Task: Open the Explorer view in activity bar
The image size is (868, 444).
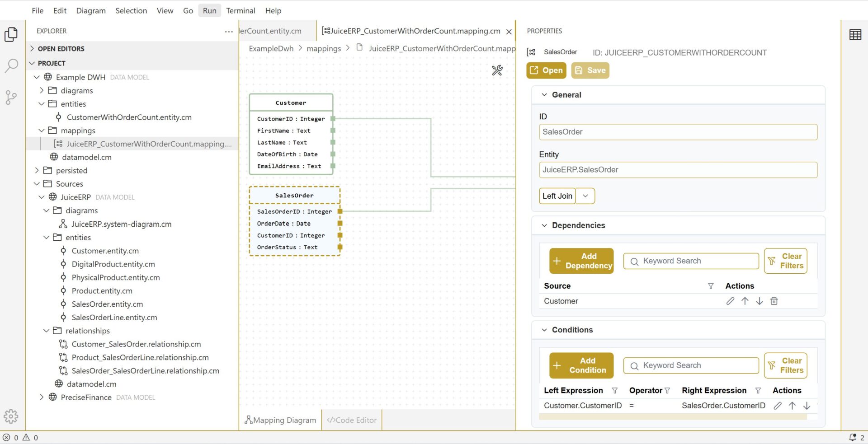Action: (11, 35)
